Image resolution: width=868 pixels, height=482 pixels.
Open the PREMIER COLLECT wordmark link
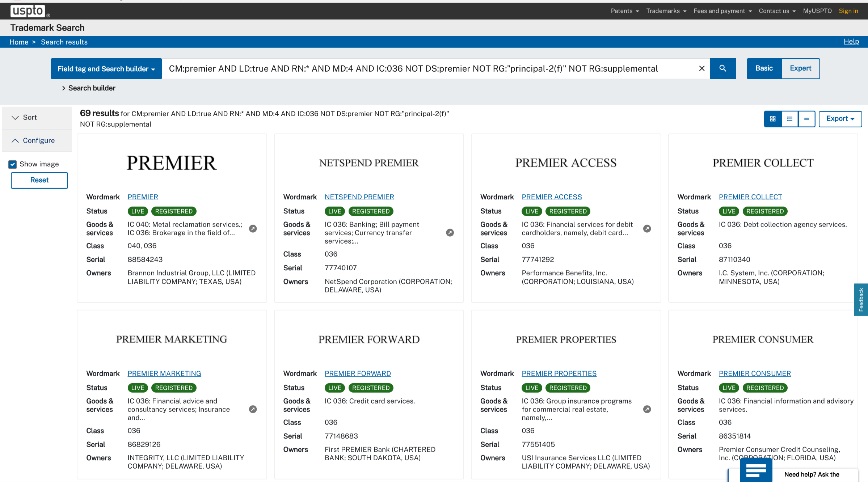750,197
